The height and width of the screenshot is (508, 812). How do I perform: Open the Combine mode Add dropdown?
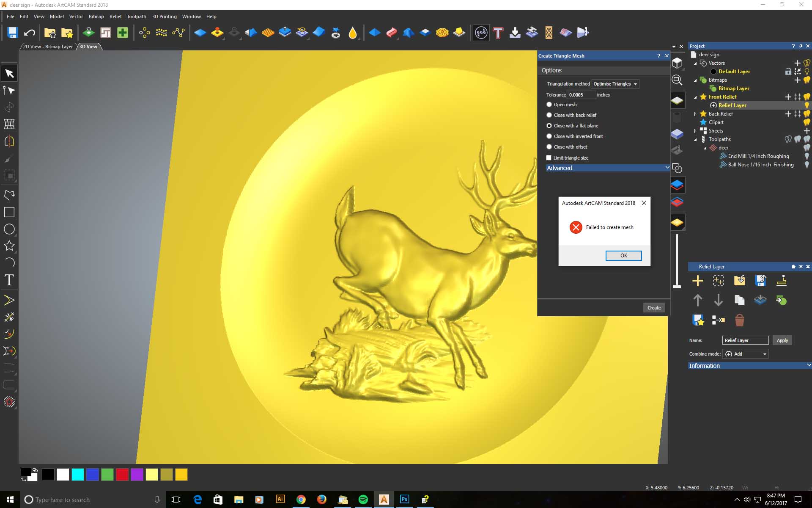(746, 354)
